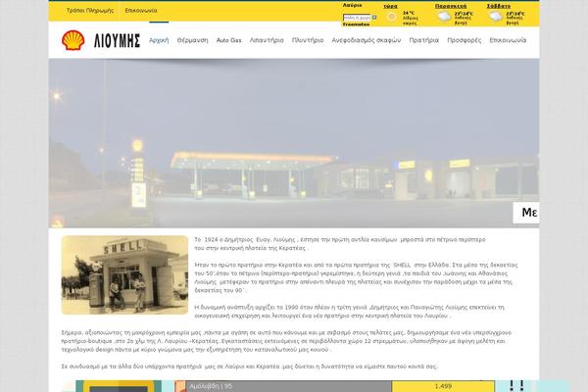The height and width of the screenshot is (392, 588).
Task: Click the paragraph starting 'Η δυναμική ανάπτυξη'
Action: tap(349, 312)
